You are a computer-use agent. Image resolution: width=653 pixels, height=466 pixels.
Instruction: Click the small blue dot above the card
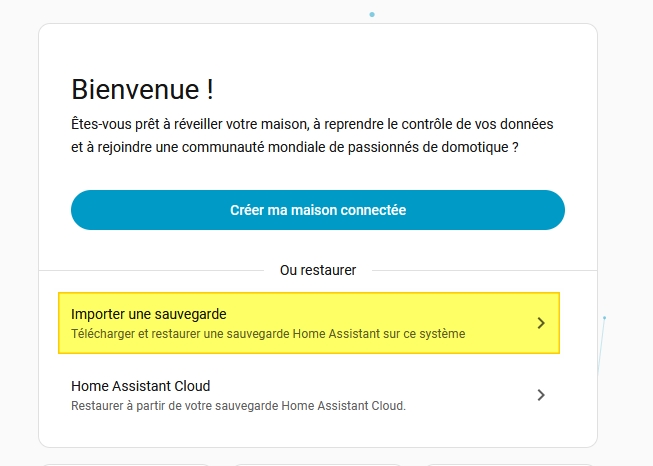(372, 15)
